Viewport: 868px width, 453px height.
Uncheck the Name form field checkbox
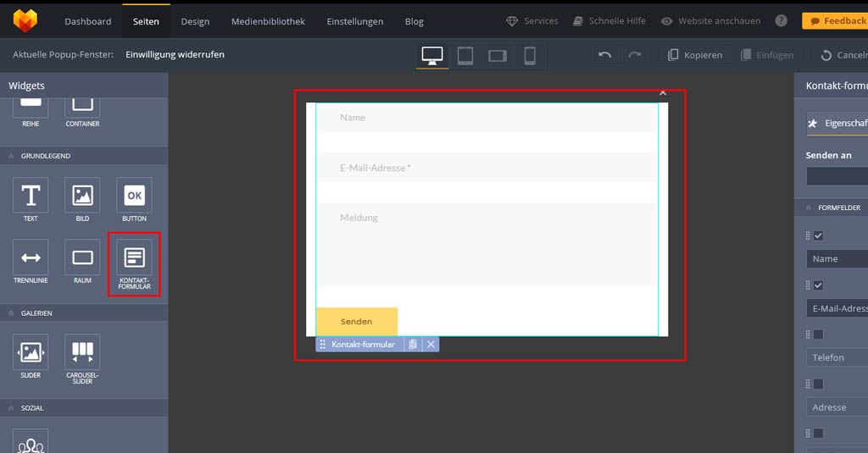coord(819,236)
